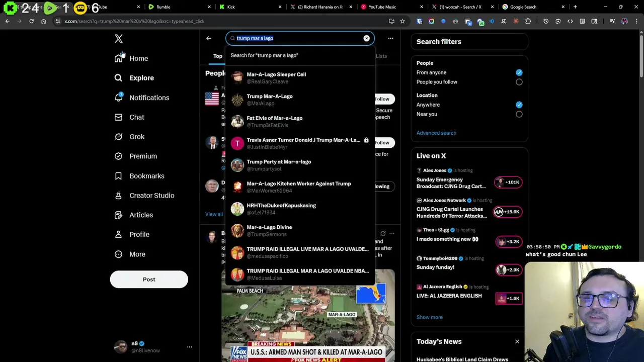644x362 pixels.
Task: Select @medusapacifico TRUMP RAID suggestion
Action: pyautogui.click(x=300, y=252)
